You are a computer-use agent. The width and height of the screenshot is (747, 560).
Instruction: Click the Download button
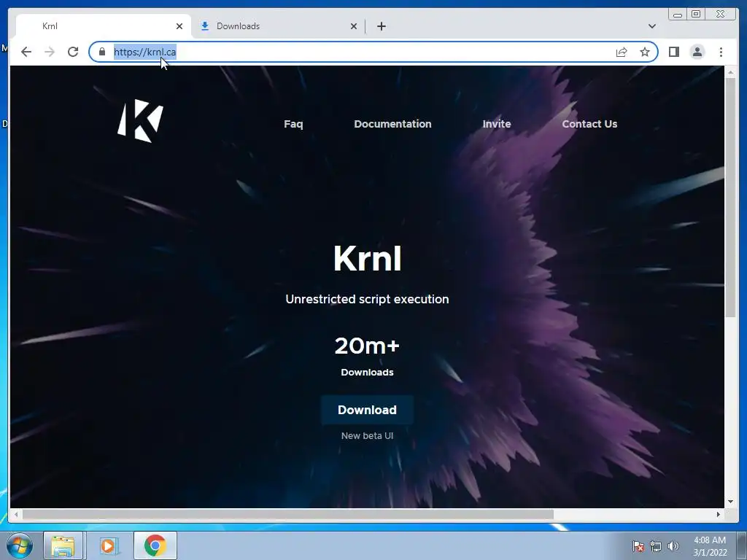click(367, 410)
